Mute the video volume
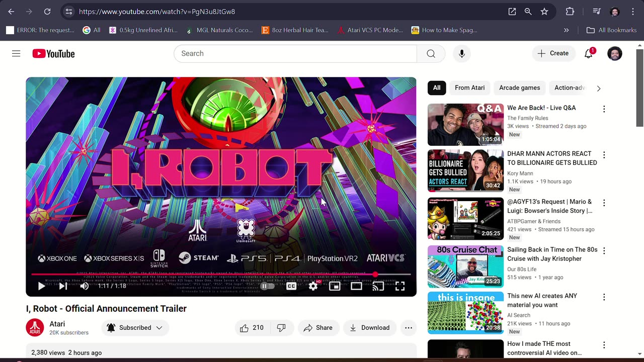Screen dimensions: 644x362 (x=85, y=286)
